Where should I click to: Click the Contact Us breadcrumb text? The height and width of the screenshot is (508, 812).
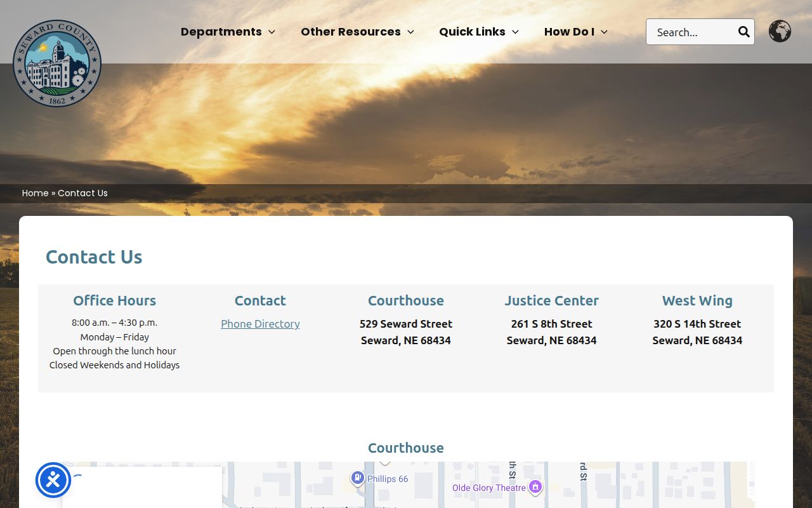click(x=82, y=193)
